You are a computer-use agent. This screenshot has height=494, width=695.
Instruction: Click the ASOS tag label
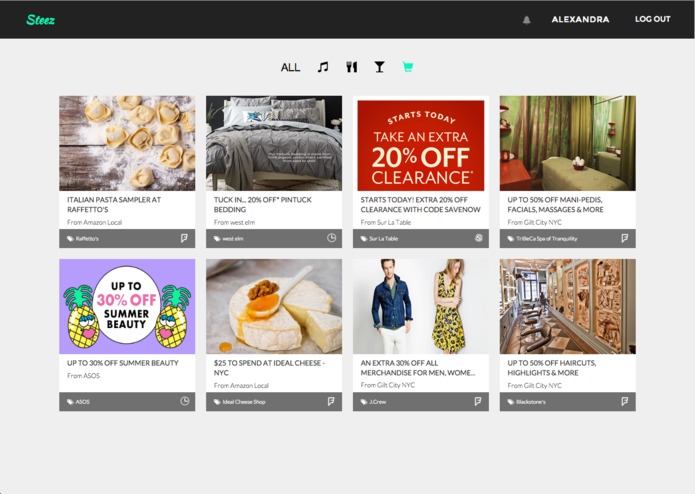[x=78, y=402]
